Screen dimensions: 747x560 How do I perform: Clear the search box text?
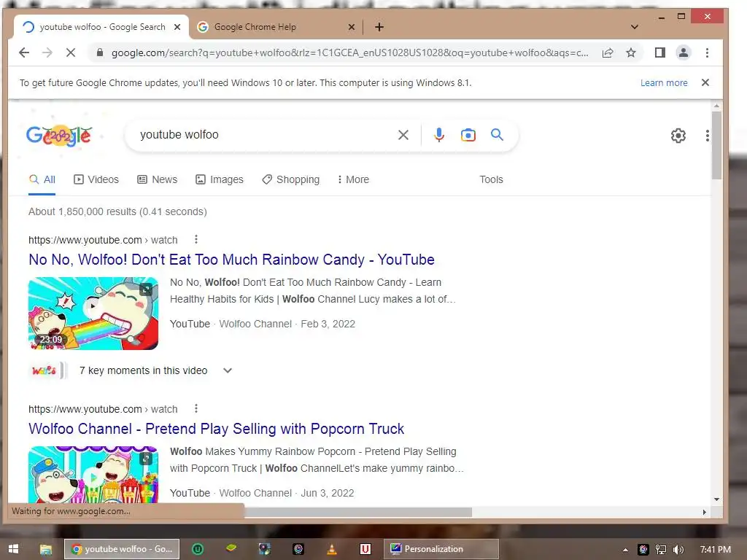point(403,135)
